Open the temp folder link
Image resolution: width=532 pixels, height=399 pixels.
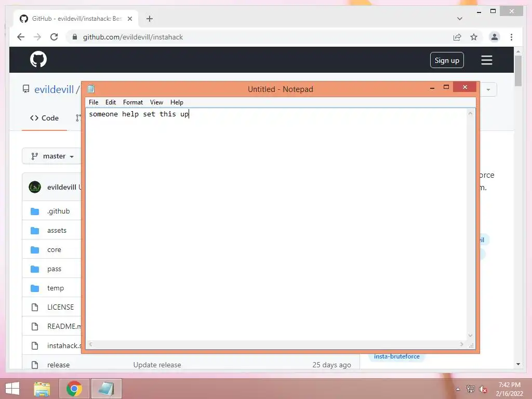point(55,288)
